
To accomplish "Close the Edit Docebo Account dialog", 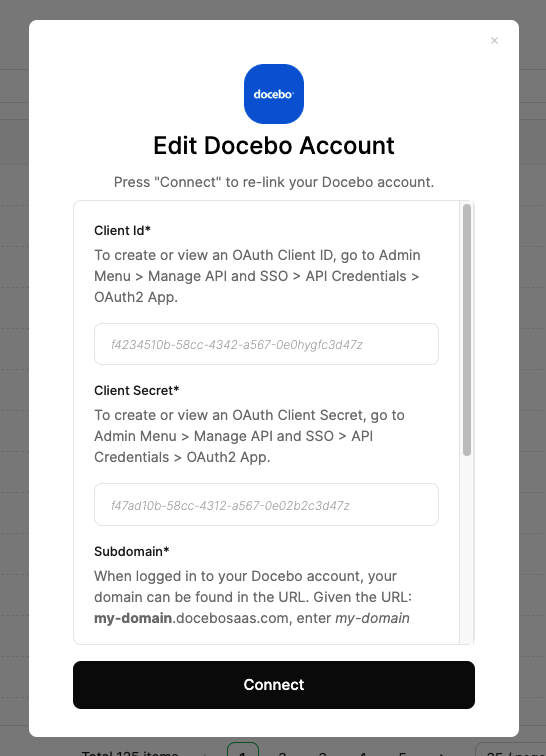I will tap(494, 40).
